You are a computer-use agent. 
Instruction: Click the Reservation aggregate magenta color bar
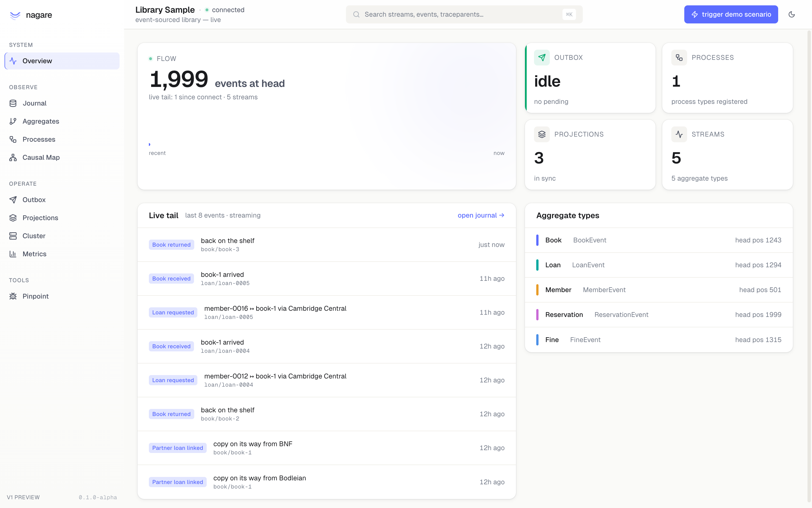pos(537,315)
